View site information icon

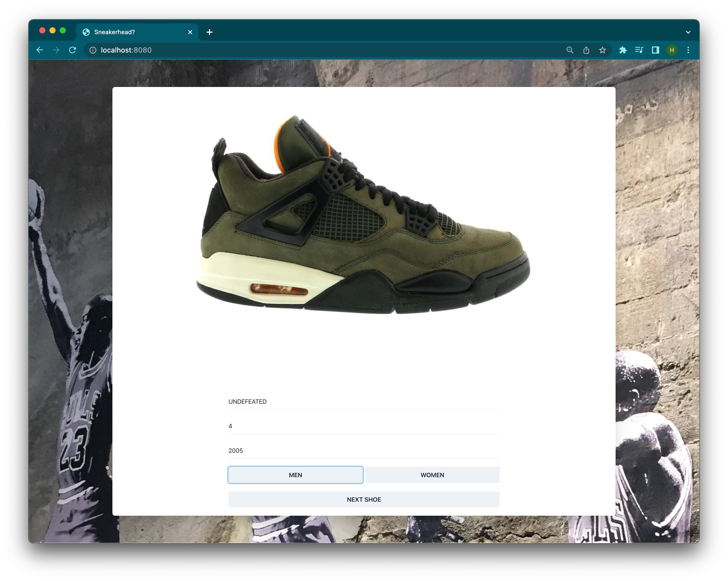[93, 50]
